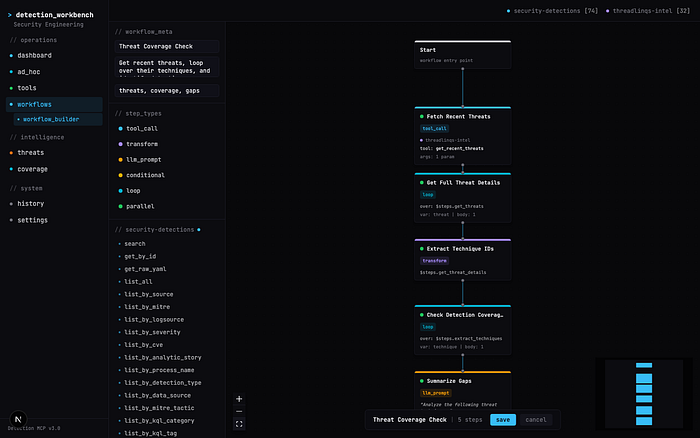This screenshot has height=438, width=700.
Task: Open the Next.js dev tools badge
Action: (18, 419)
